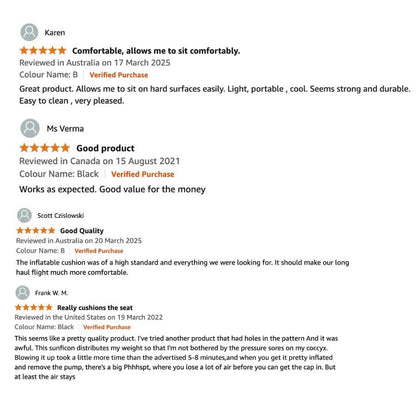416x416 pixels.
Task: Click Scott Czislowski's profile avatar icon
Action: click(24, 215)
